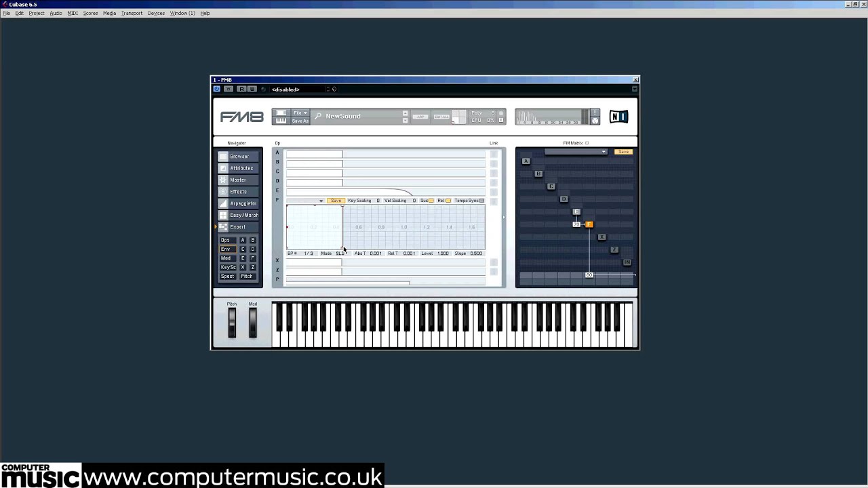Click the magnifier search icon beside NewSound
868x488 pixels.
pyautogui.click(x=318, y=117)
